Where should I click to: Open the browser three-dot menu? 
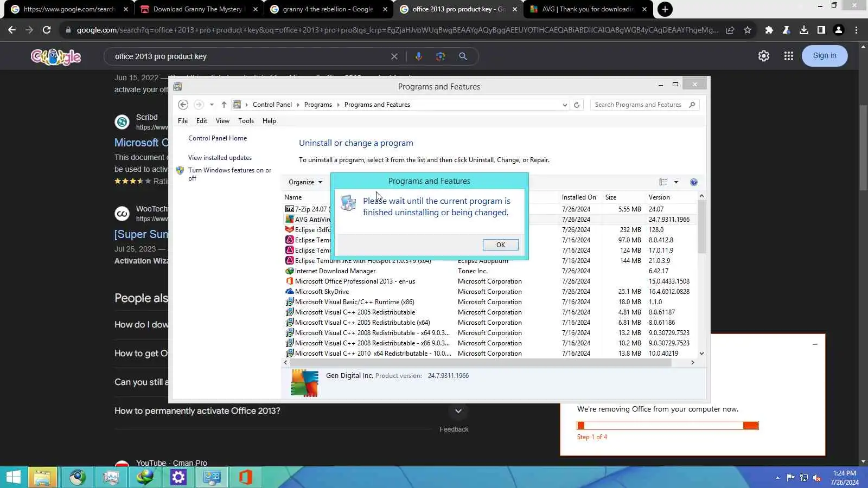(856, 30)
